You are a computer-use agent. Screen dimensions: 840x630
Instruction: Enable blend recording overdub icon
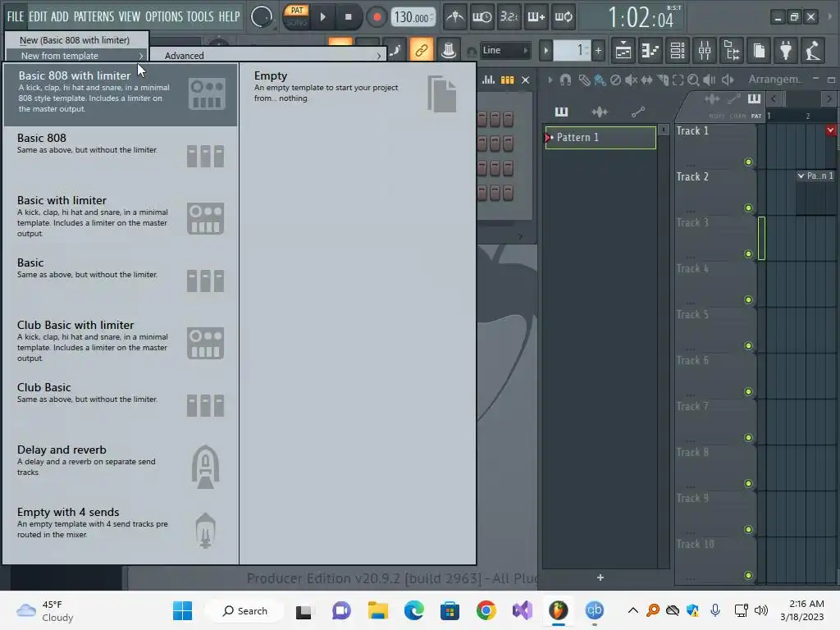coord(536,17)
